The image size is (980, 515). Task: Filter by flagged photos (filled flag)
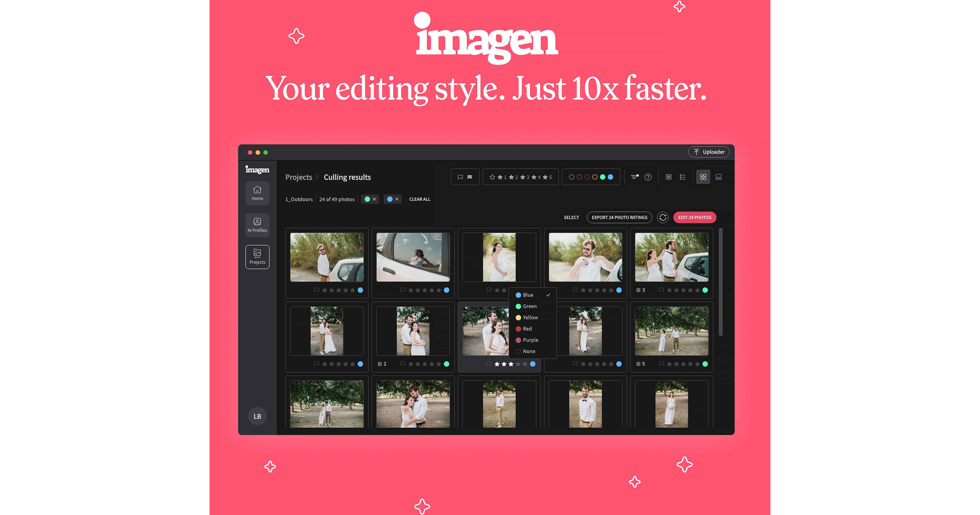[x=470, y=177]
